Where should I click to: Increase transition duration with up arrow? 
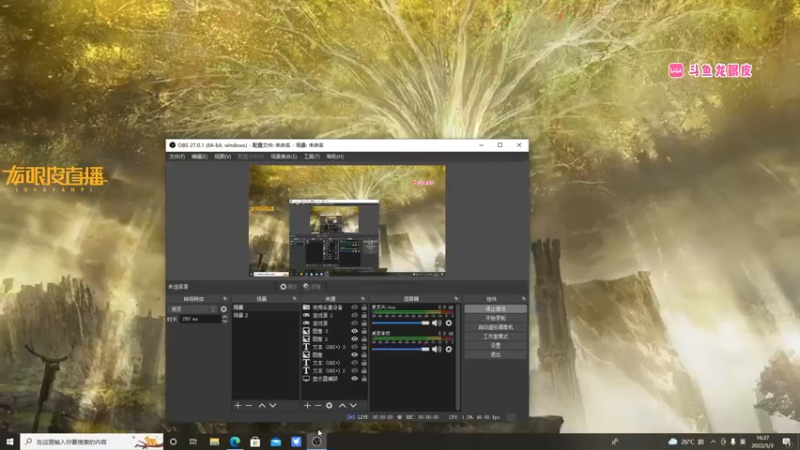[x=224, y=317]
